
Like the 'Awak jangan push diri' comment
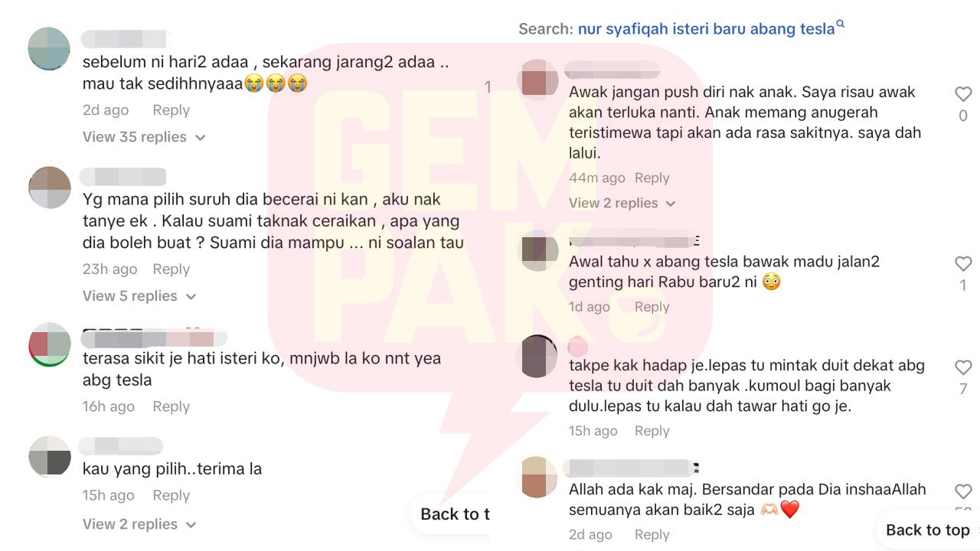click(963, 94)
